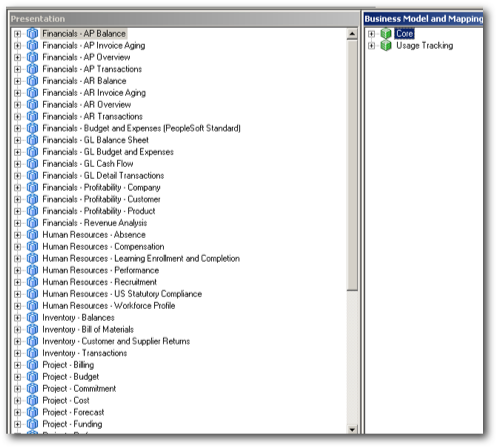Select Project - Forecast subject area

(73, 412)
